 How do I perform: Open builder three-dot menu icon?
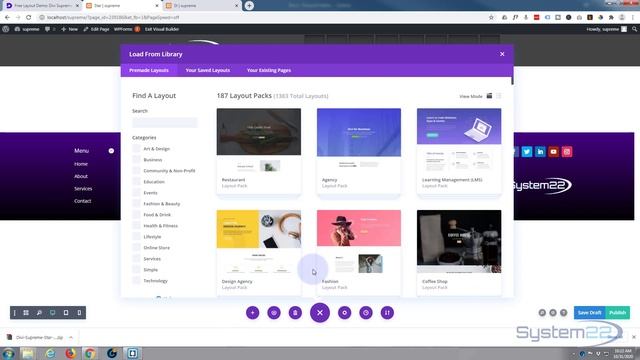pos(15,313)
